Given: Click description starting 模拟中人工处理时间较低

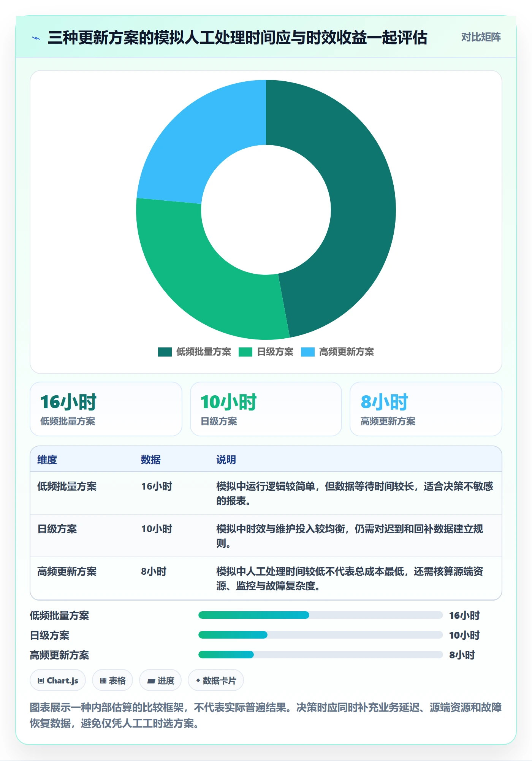Looking at the screenshot, I should pos(350,579).
